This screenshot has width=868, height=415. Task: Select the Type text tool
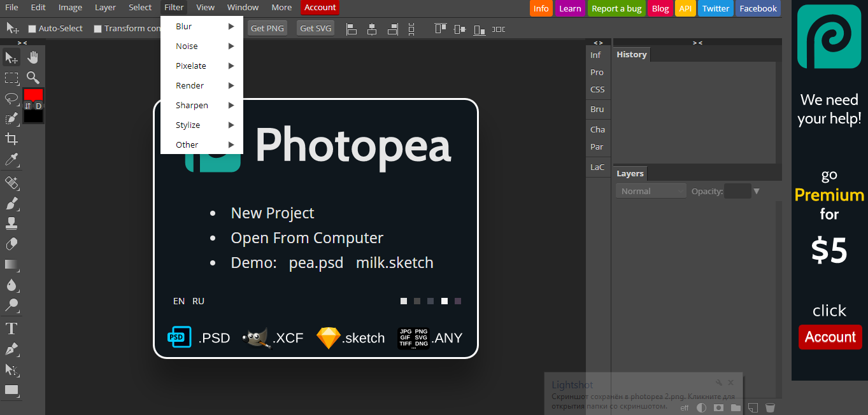(11, 328)
